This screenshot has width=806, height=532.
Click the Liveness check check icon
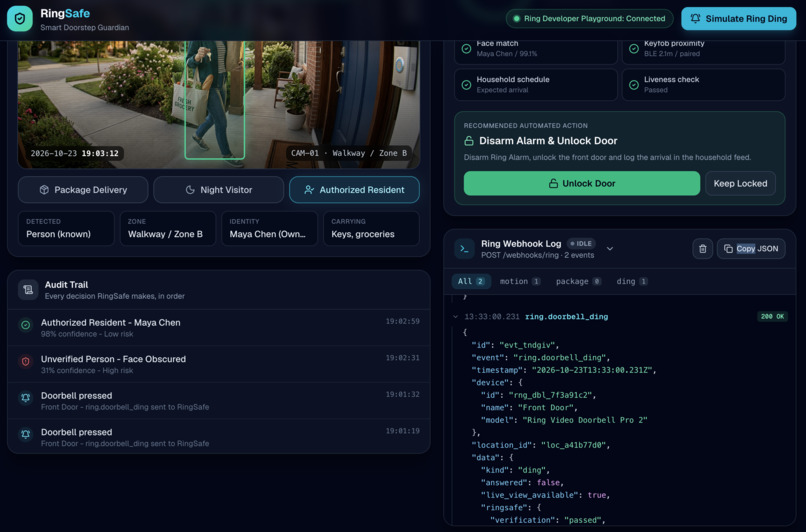(634, 85)
